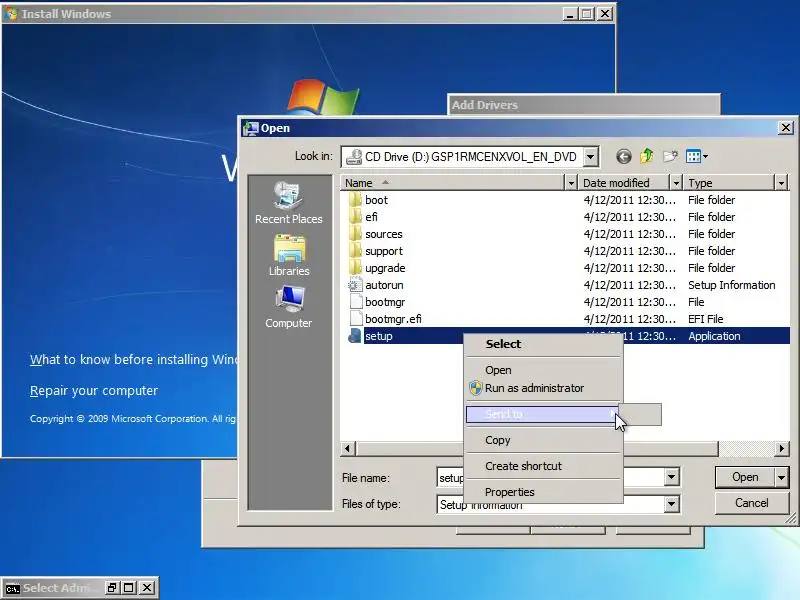Select the efi folder icon
This screenshot has height=600, width=800.
pyautogui.click(x=355, y=217)
